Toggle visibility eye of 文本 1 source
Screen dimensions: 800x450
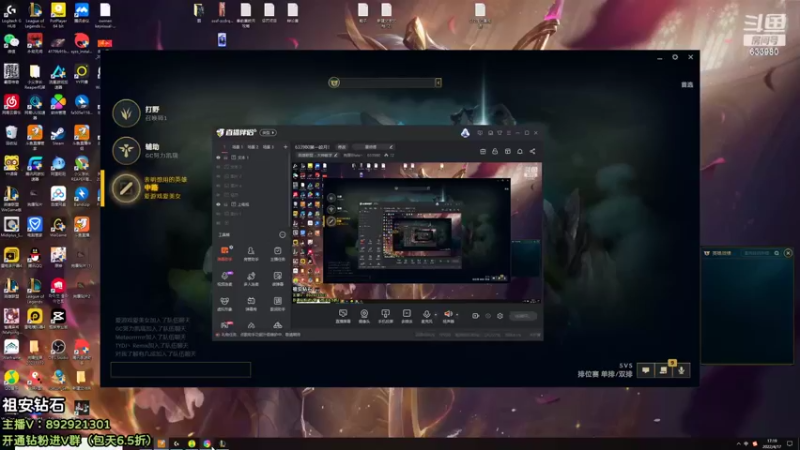coord(218,158)
